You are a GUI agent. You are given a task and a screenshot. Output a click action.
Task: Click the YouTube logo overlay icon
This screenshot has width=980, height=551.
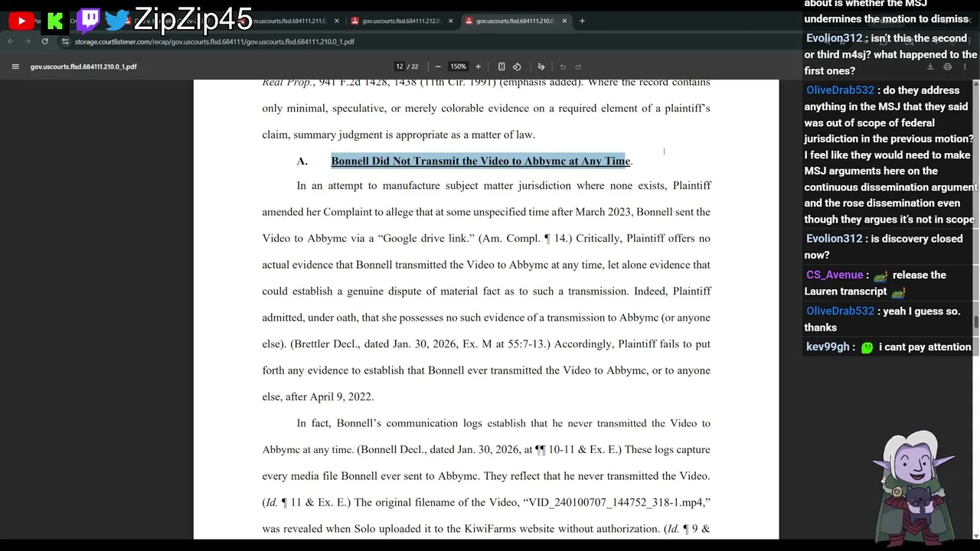coord(21,21)
